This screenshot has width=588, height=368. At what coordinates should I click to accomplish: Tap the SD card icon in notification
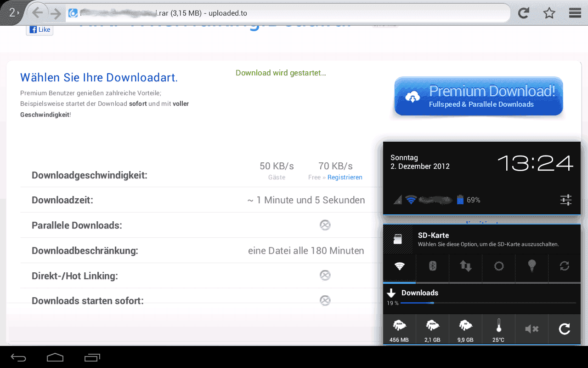point(398,239)
